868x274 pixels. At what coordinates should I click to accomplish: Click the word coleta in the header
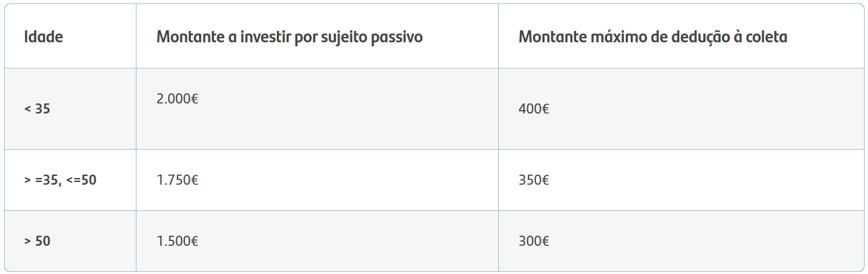pyautogui.click(x=766, y=37)
